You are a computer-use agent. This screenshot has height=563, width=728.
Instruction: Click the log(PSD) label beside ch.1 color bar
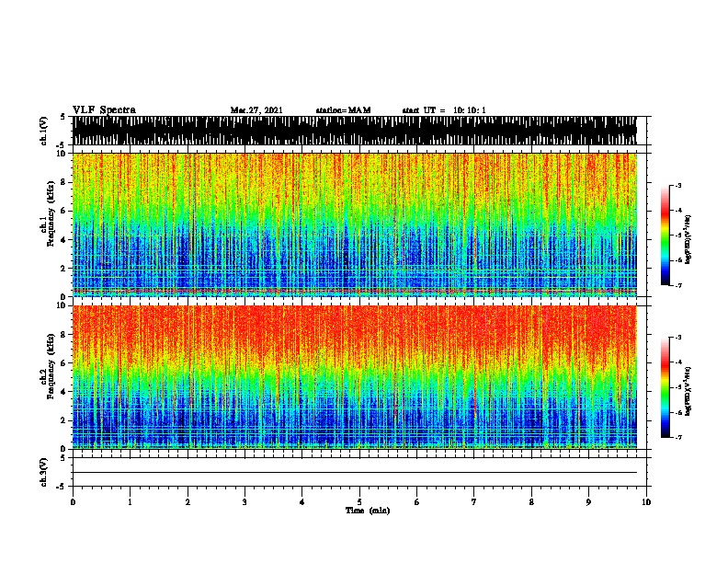(688, 239)
